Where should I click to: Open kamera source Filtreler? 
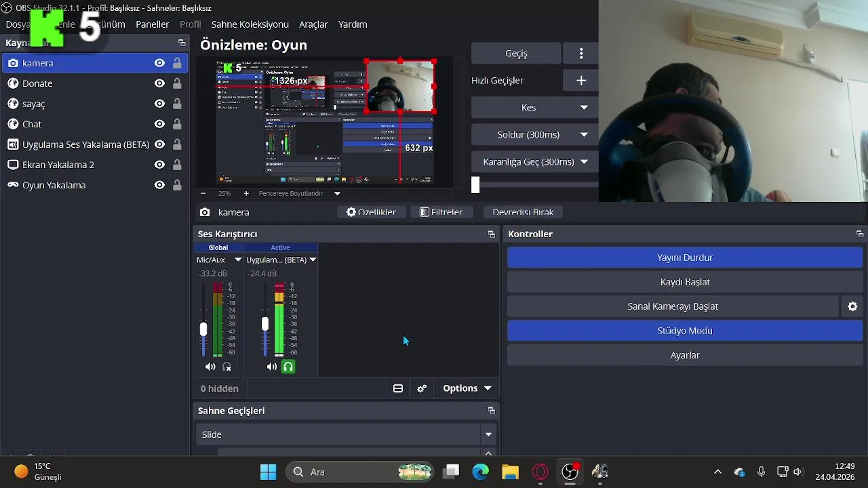click(x=441, y=212)
